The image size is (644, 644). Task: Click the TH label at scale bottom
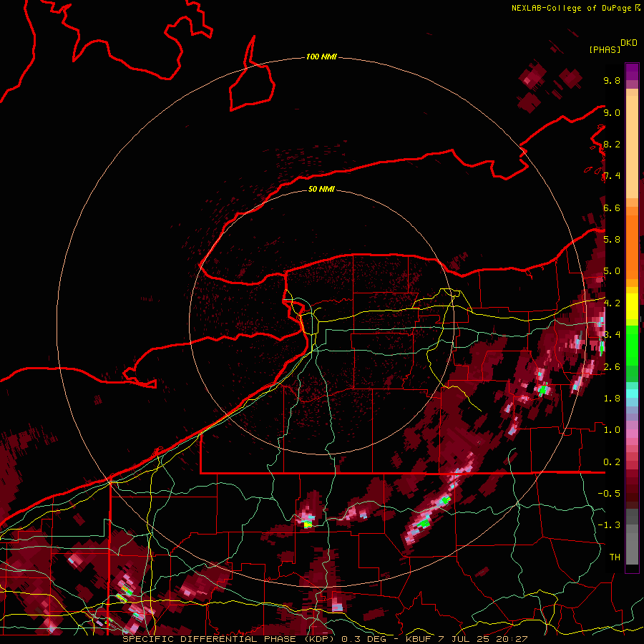coord(615,557)
